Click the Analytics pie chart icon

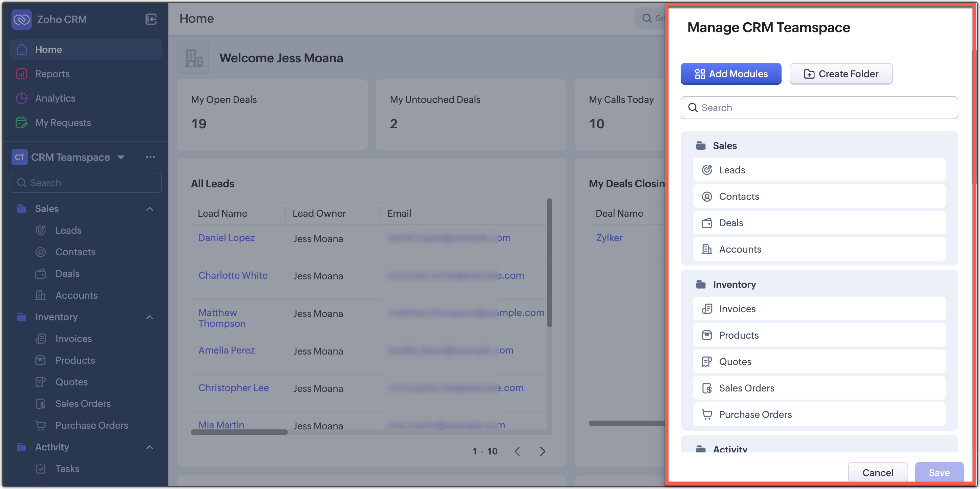[x=22, y=98]
